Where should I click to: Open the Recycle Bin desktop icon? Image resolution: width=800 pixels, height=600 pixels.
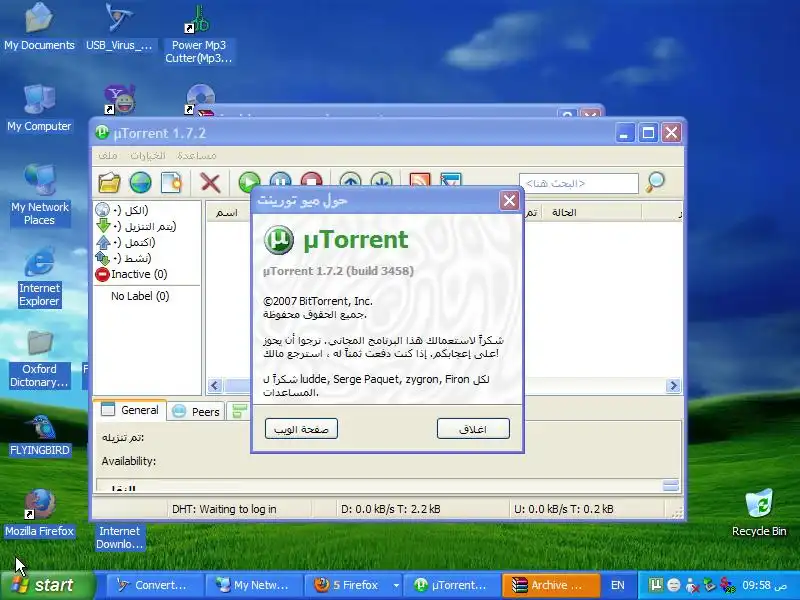tap(759, 513)
